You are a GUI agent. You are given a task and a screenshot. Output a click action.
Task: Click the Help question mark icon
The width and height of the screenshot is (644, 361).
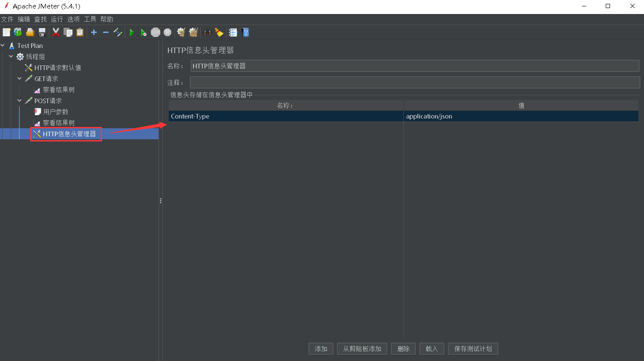pos(245,32)
